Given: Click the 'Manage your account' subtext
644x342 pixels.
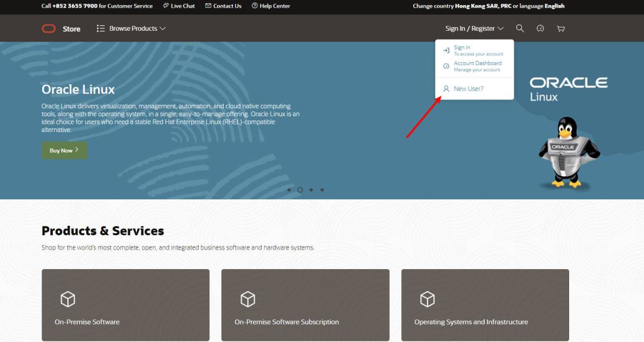Looking at the screenshot, I should pos(477,70).
